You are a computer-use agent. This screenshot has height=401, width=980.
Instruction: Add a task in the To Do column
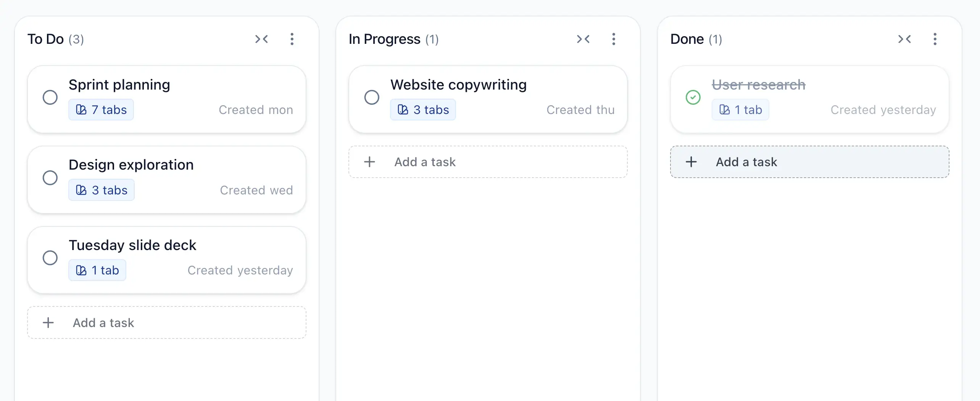[x=167, y=322]
